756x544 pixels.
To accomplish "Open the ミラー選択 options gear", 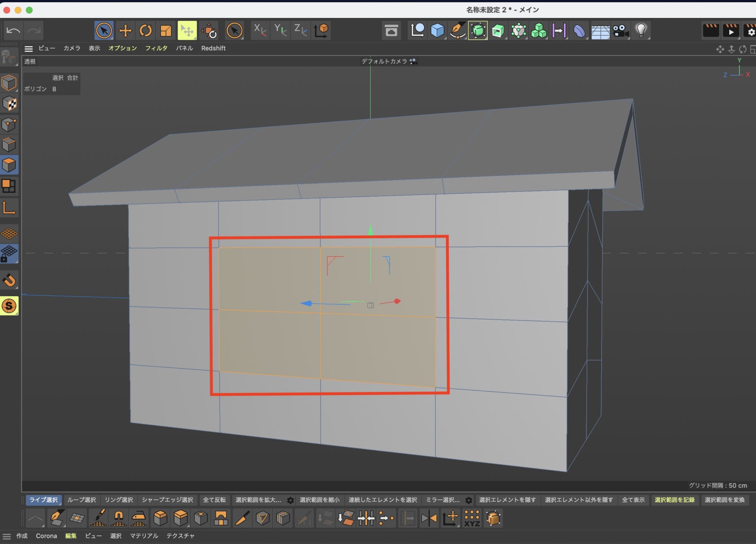I will (469, 500).
